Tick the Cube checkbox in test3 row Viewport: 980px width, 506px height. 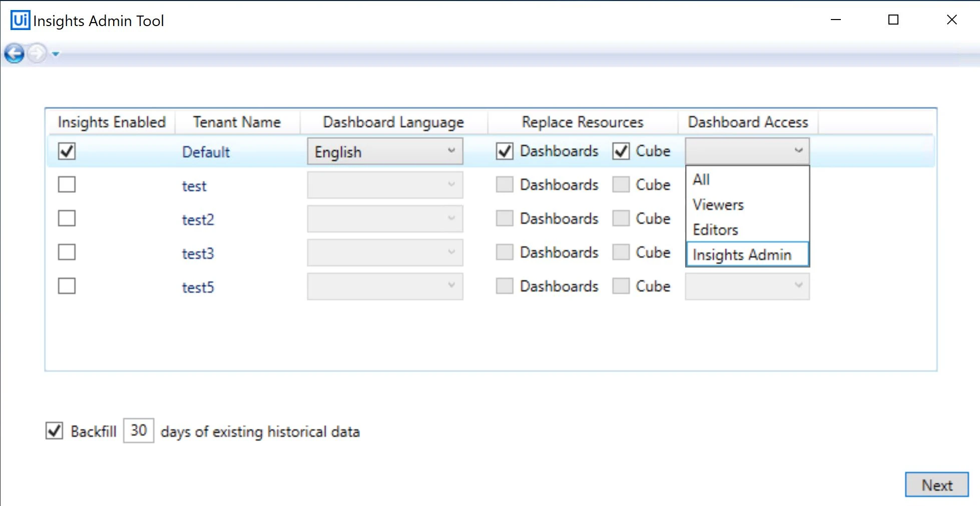coord(621,252)
